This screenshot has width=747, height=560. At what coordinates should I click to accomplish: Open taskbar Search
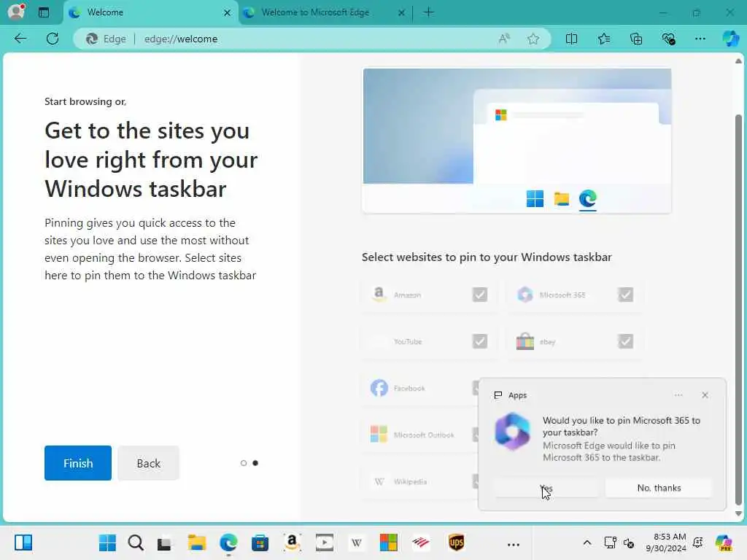pyautogui.click(x=136, y=542)
